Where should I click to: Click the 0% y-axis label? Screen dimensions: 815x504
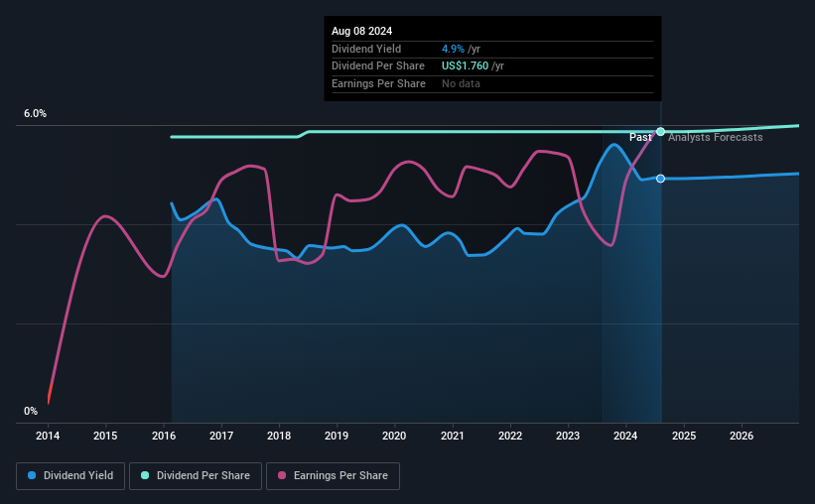click(x=31, y=411)
